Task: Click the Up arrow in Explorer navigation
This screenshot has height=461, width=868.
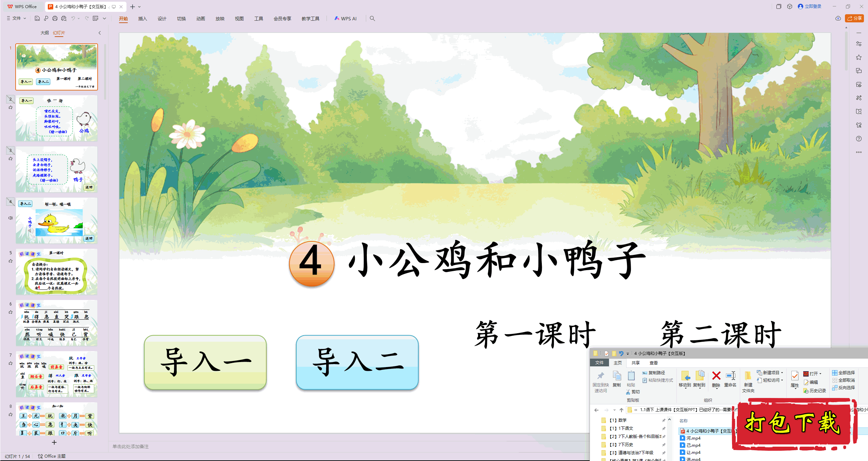Action: click(621, 410)
